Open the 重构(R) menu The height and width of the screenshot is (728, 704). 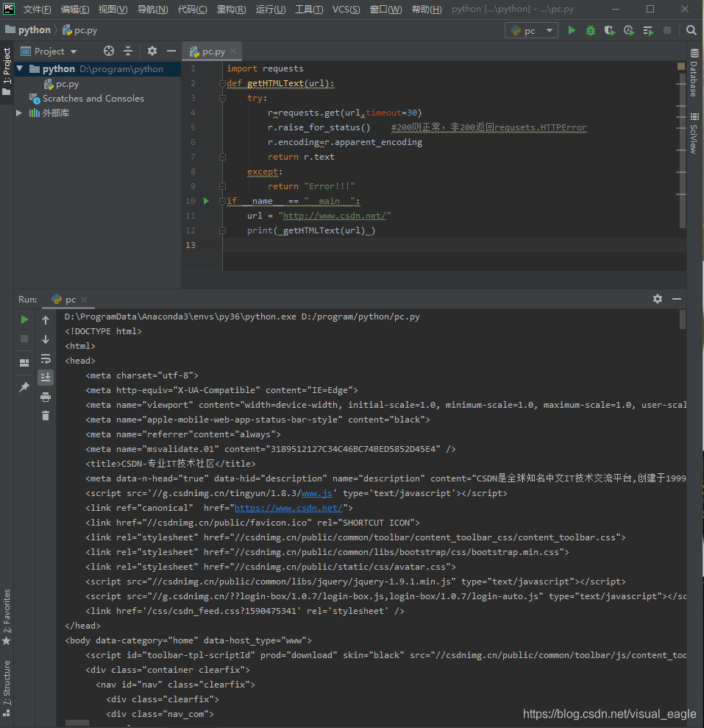point(231,10)
